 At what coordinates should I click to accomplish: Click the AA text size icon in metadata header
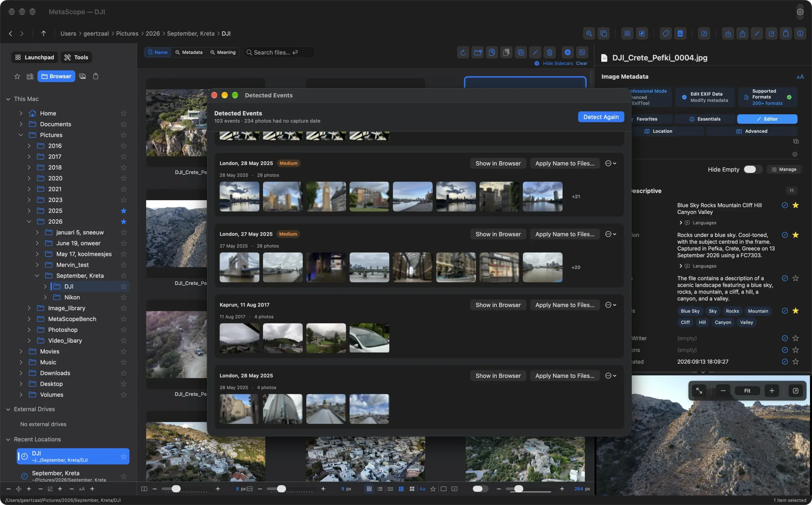(800, 77)
